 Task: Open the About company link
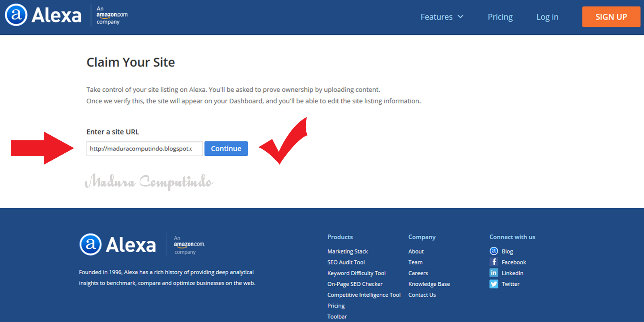tap(416, 251)
